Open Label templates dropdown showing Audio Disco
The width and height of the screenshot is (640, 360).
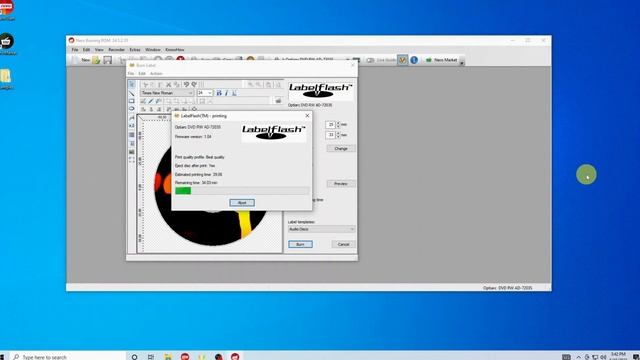point(321,229)
